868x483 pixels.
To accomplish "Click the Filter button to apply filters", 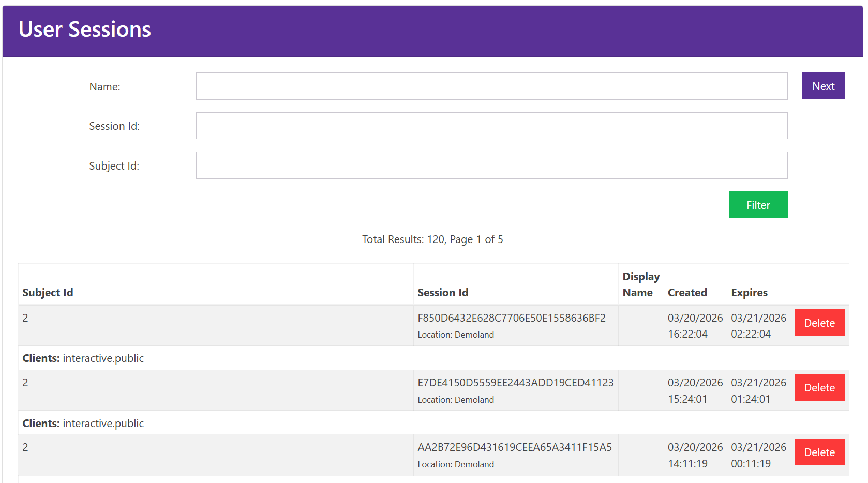I will point(758,205).
